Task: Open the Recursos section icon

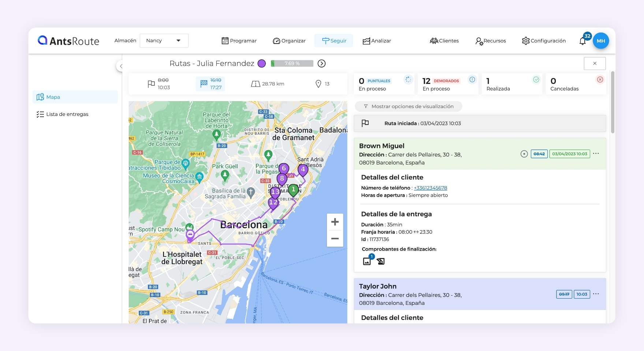Action: coord(479,41)
